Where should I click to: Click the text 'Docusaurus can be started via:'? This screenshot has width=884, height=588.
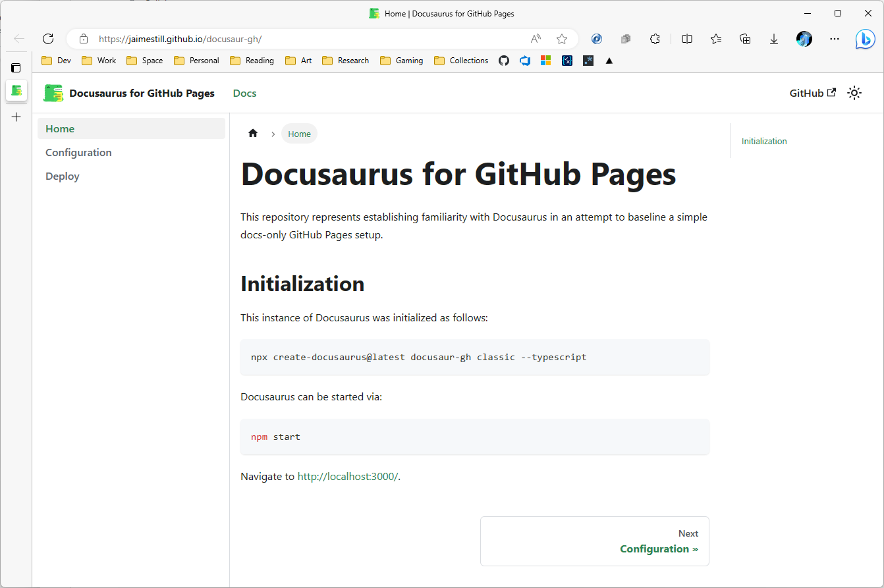coord(311,397)
